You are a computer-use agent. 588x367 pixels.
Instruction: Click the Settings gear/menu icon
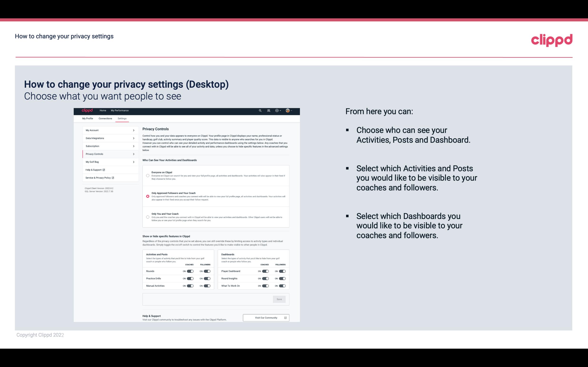coord(122,118)
